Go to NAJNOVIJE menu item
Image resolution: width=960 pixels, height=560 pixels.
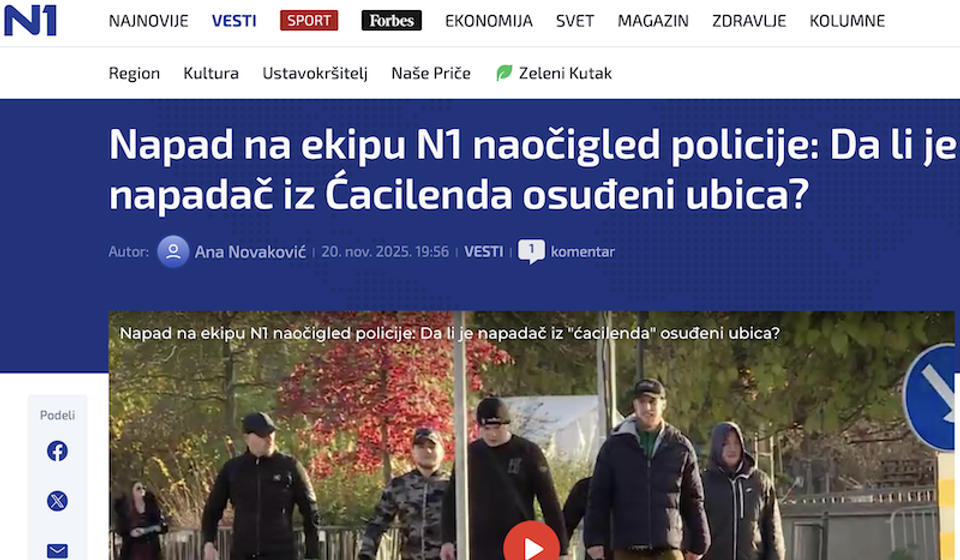click(x=149, y=21)
